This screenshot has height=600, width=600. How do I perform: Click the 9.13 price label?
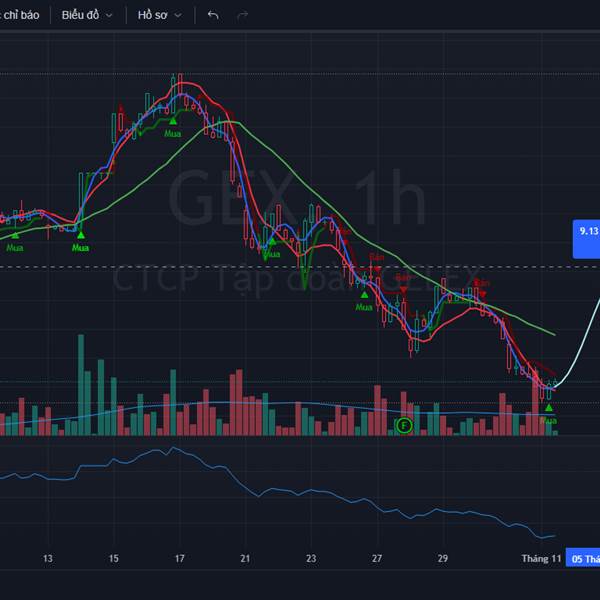(x=587, y=239)
